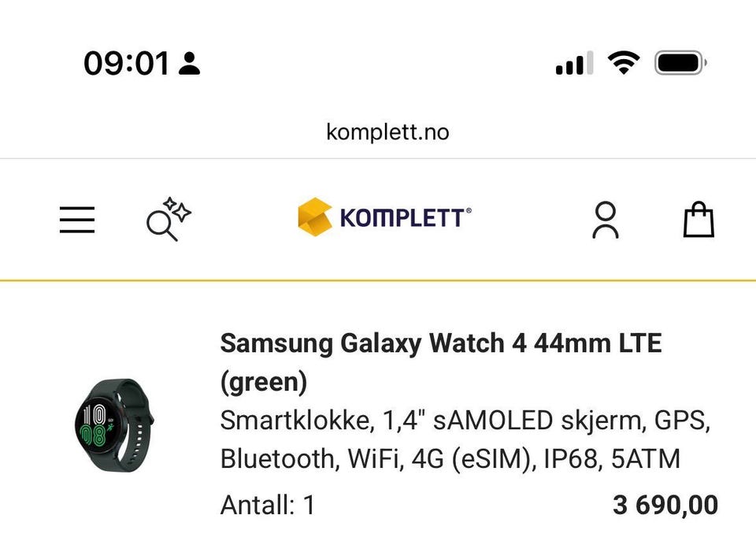Click the "Antall: 1" quantity label
Viewport: 756px width, 556px height.
[x=268, y=505]
